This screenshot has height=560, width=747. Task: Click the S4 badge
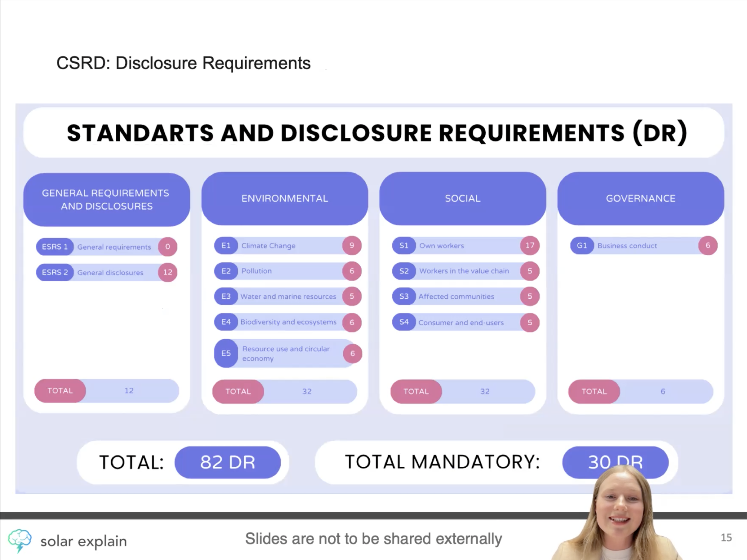pos(404,322)
